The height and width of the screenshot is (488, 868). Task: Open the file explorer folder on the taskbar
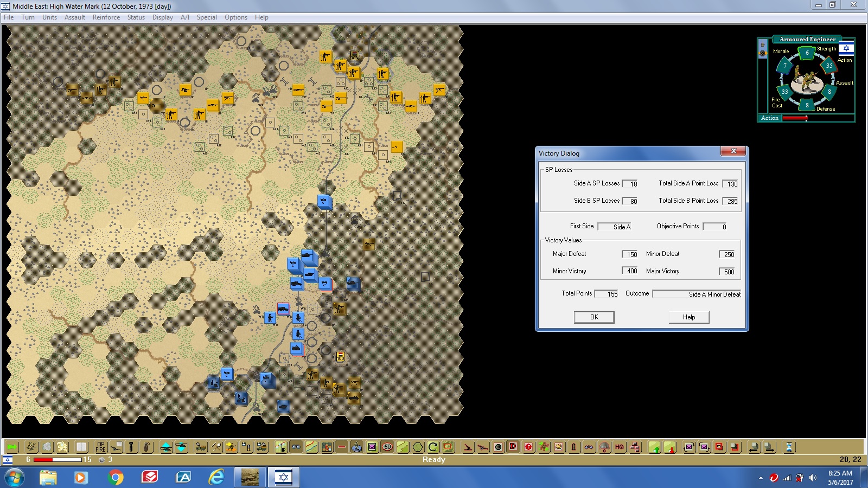tap(48, 478)
